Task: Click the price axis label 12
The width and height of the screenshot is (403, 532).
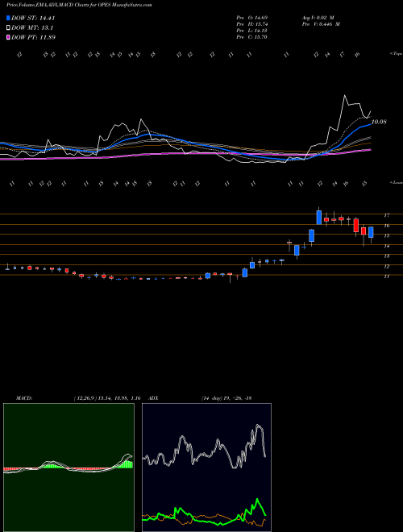Action: click(386, 266)
